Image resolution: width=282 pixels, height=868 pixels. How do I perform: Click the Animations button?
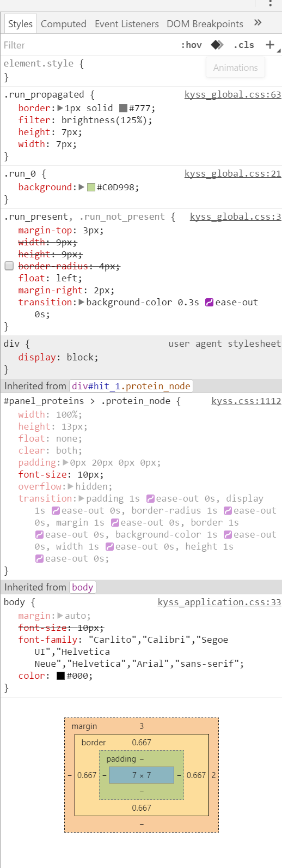point(235,68)
